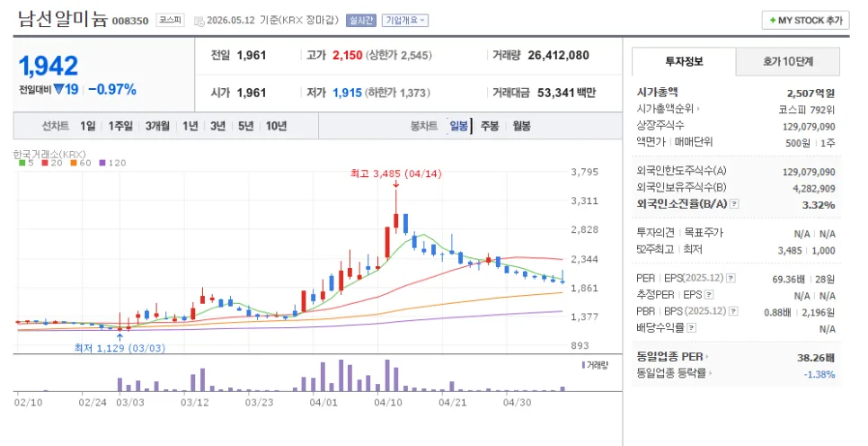Viewport: 868px width, 446px height.
Task: Click the 거래량 26,412,080 value
Action: 559,56
